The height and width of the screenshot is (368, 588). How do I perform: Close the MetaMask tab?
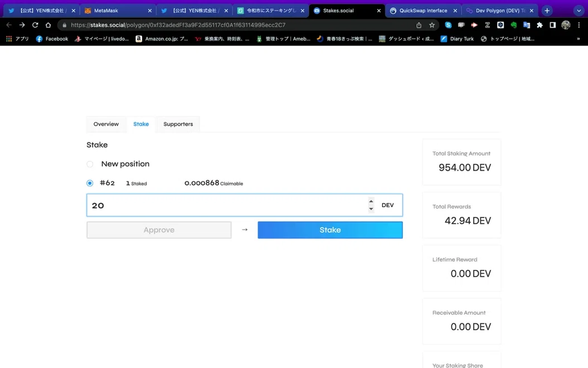point(149,11)
